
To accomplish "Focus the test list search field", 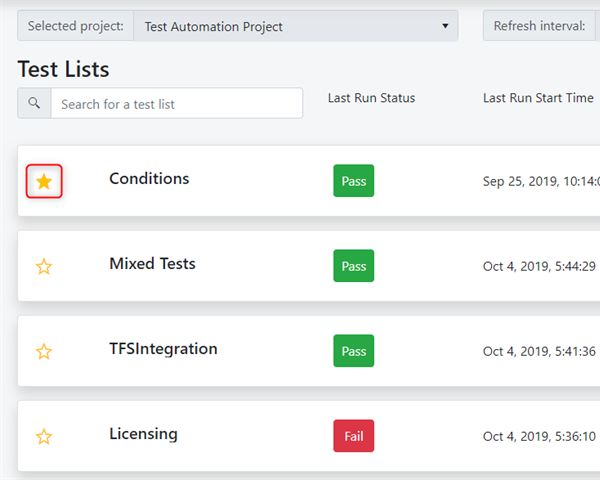I will tap(177, 103).
